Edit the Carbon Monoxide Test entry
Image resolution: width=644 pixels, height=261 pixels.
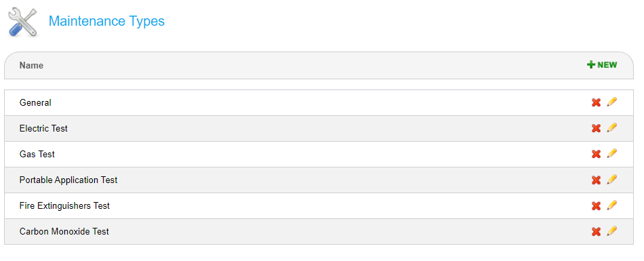click(x=612, y=231)
